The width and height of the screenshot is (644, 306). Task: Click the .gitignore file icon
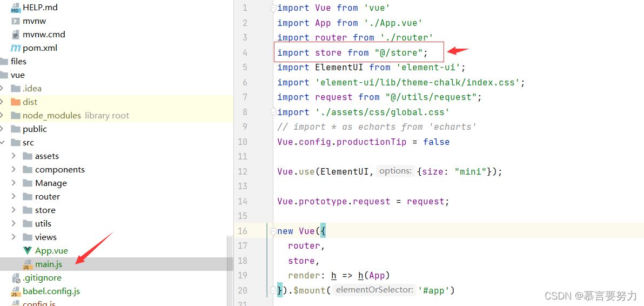(x=16, y=278)
